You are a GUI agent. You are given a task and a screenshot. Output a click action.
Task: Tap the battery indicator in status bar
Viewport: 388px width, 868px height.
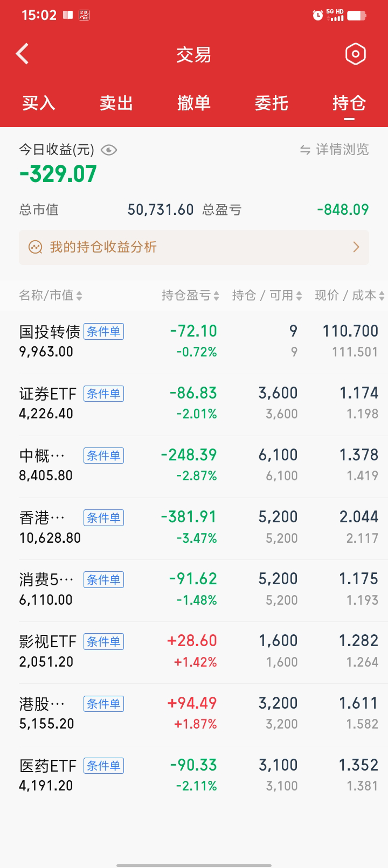coord(356,15)
